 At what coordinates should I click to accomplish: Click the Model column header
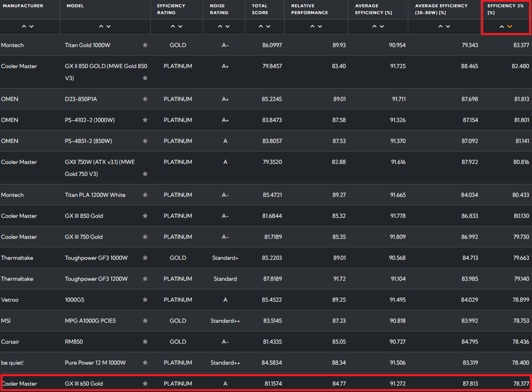point(75,6)
